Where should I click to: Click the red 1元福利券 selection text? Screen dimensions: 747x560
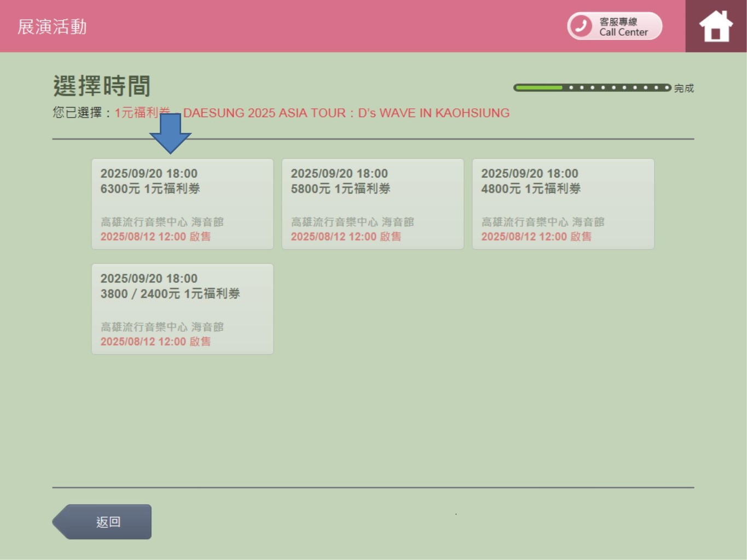(137, 113)
